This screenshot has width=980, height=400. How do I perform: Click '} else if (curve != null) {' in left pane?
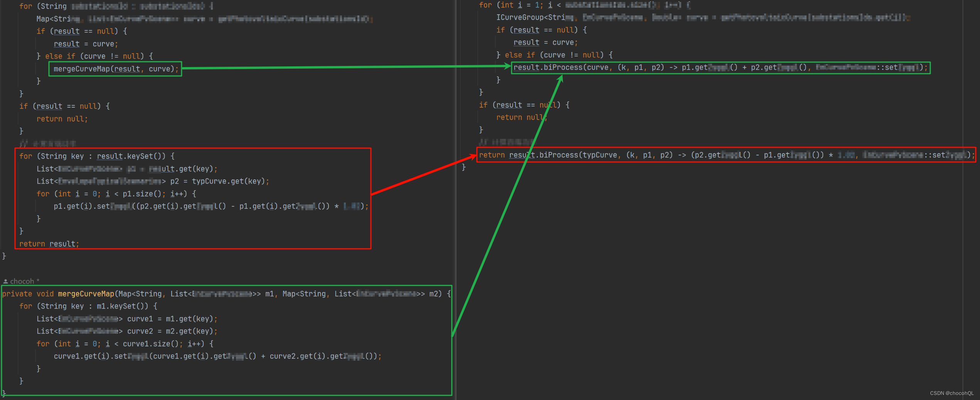[95, 56]
